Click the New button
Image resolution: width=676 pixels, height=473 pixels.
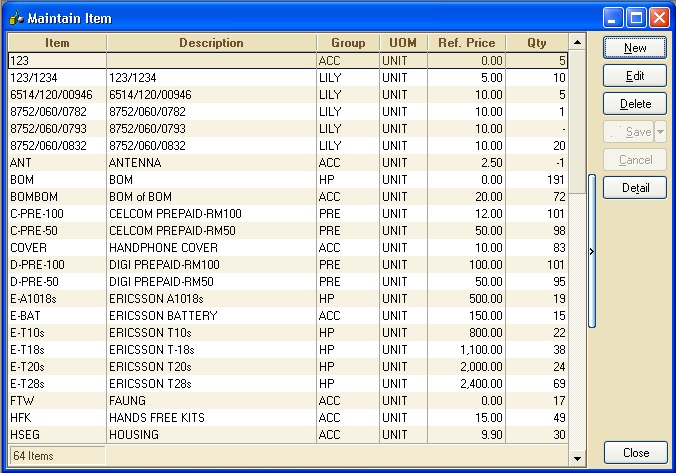tap(635, 48)
